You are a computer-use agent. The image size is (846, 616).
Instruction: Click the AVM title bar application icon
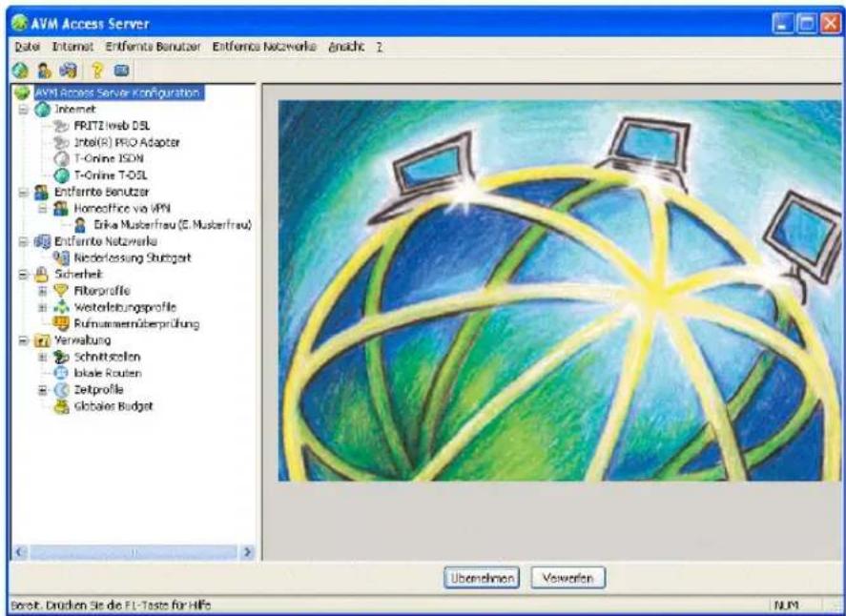click(19, 23)
